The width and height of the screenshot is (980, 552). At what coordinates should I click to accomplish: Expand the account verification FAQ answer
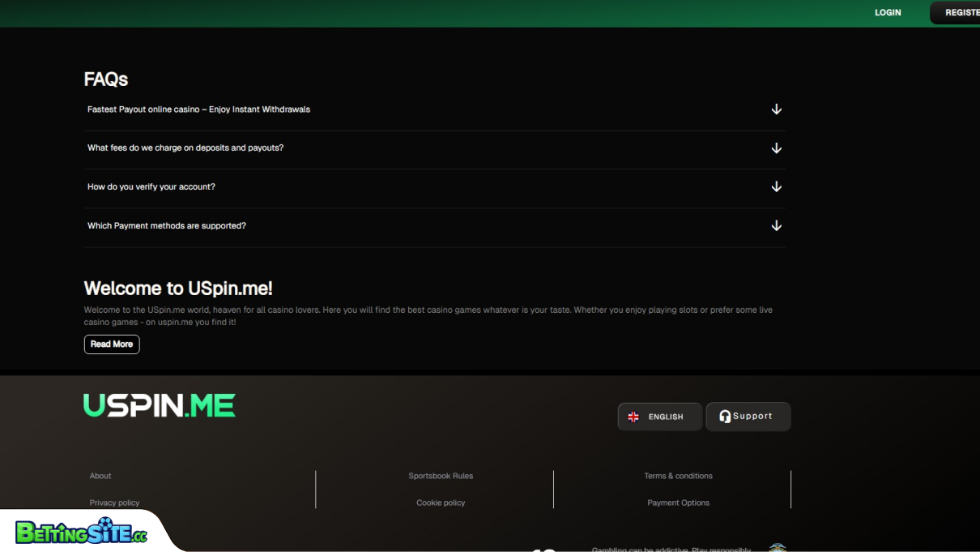[777, 186]
